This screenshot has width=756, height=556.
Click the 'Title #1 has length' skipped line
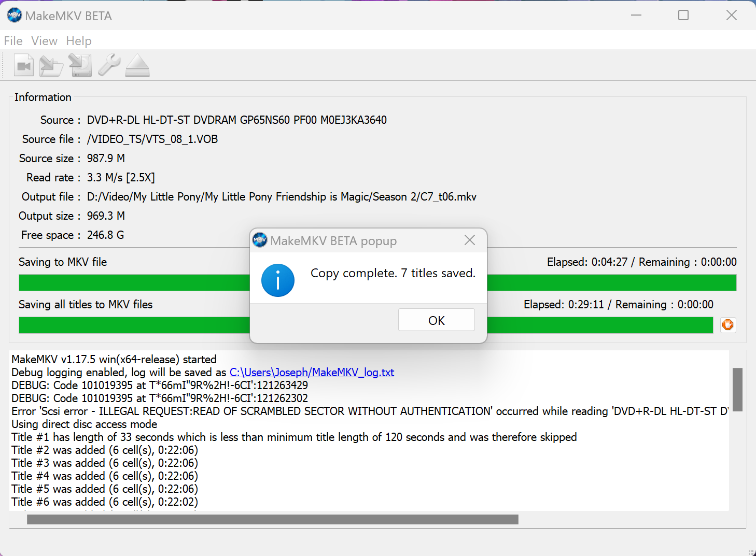click(294, 437)
